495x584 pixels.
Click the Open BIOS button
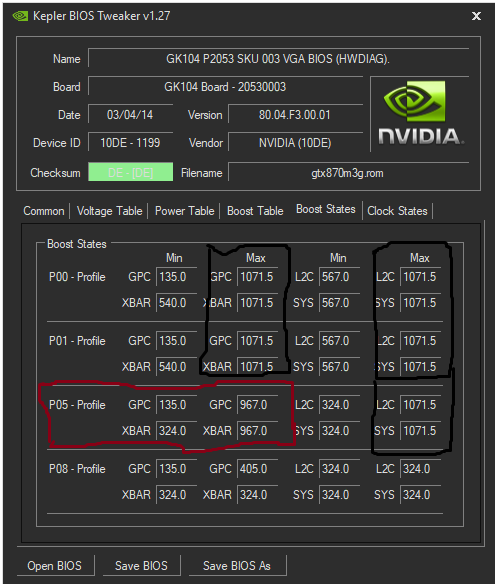(x=55, y=566)
